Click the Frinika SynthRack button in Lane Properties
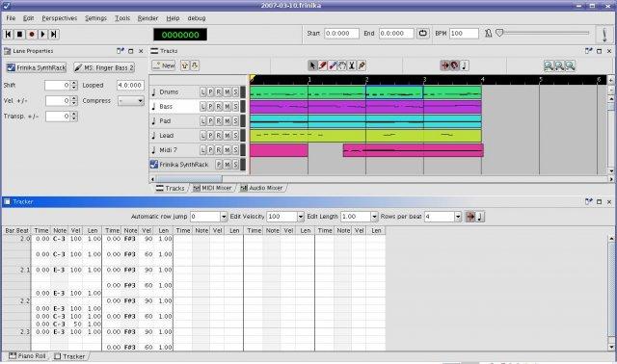 [x=36, y=67]
